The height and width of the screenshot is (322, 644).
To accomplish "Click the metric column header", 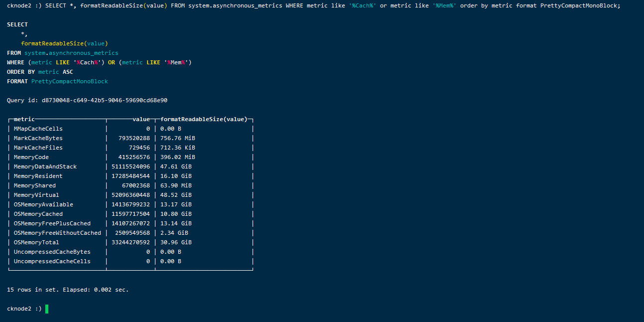I will (x=24, y=119).
